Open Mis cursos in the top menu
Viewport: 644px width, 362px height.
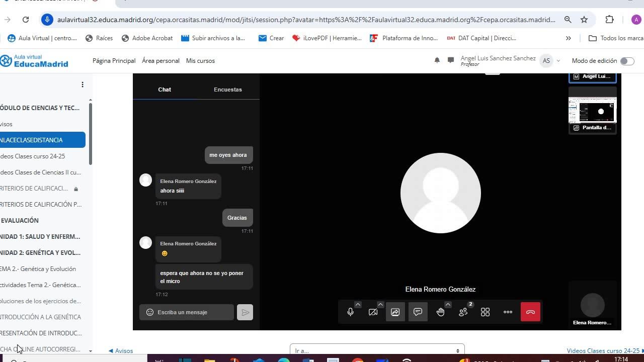200,61
